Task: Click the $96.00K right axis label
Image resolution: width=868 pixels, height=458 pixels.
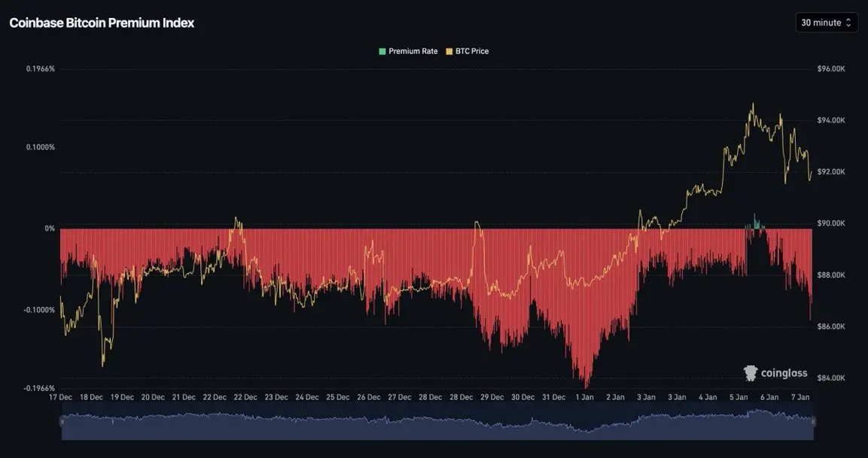Action: coord(831,68)
